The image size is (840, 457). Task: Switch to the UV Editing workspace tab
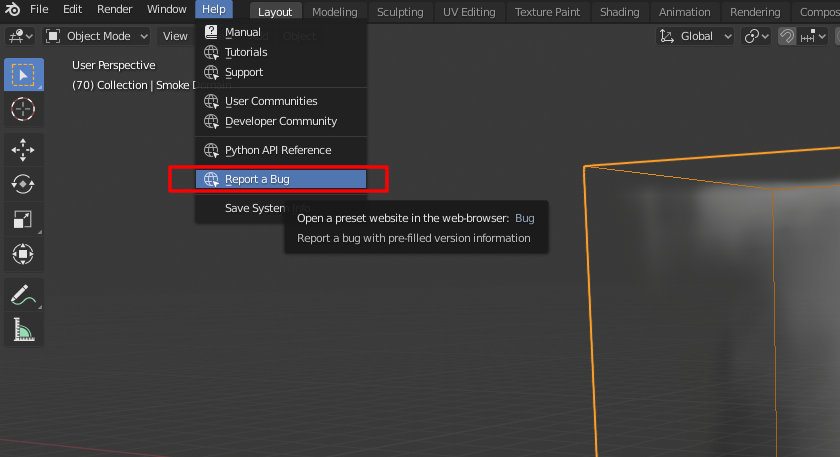(469, 12)
